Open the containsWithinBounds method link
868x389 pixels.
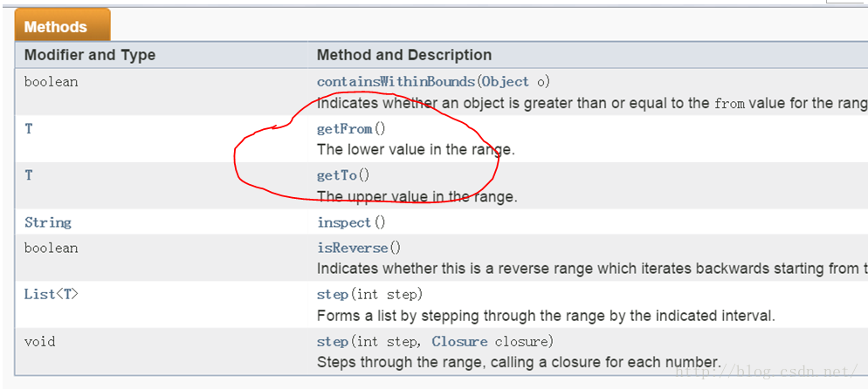tap(396, 81)
